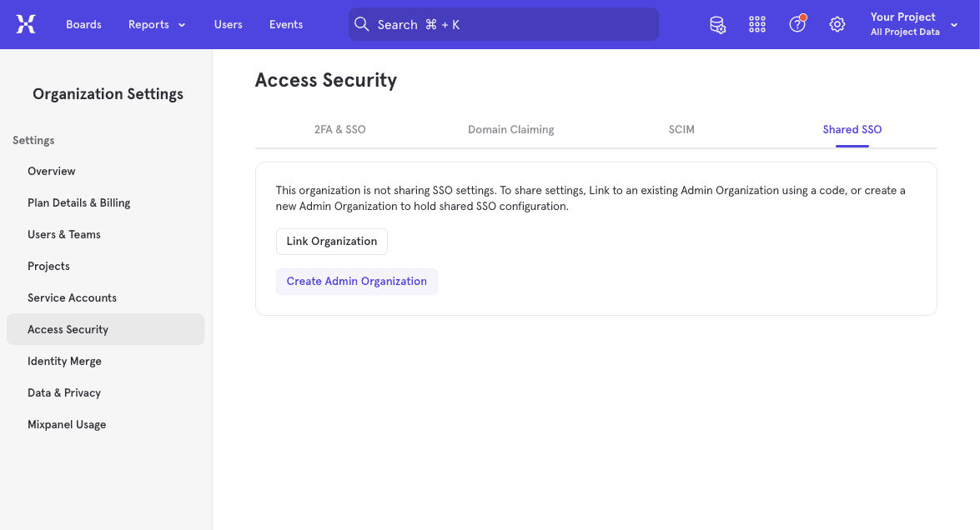This screenshot has height=530, width=980.
Task: Open Events from the top navigation
Action: coord(285,24)
